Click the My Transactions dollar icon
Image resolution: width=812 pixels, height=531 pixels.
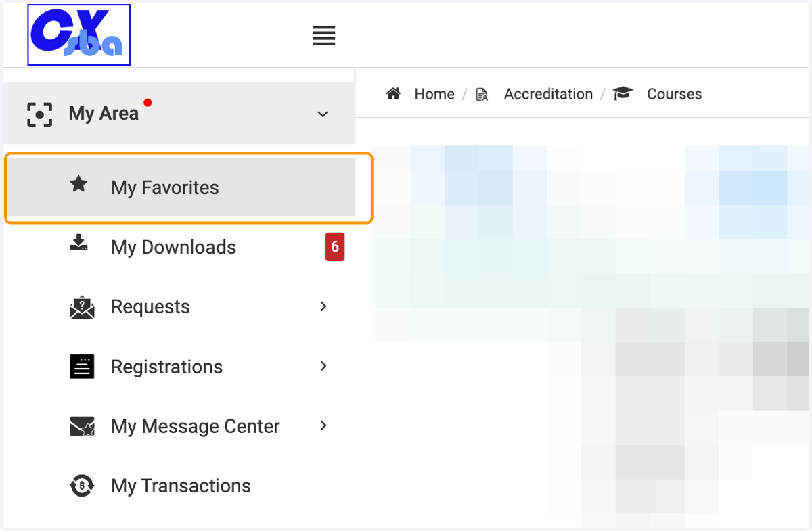pyautogui.click(x=82, y=486)
